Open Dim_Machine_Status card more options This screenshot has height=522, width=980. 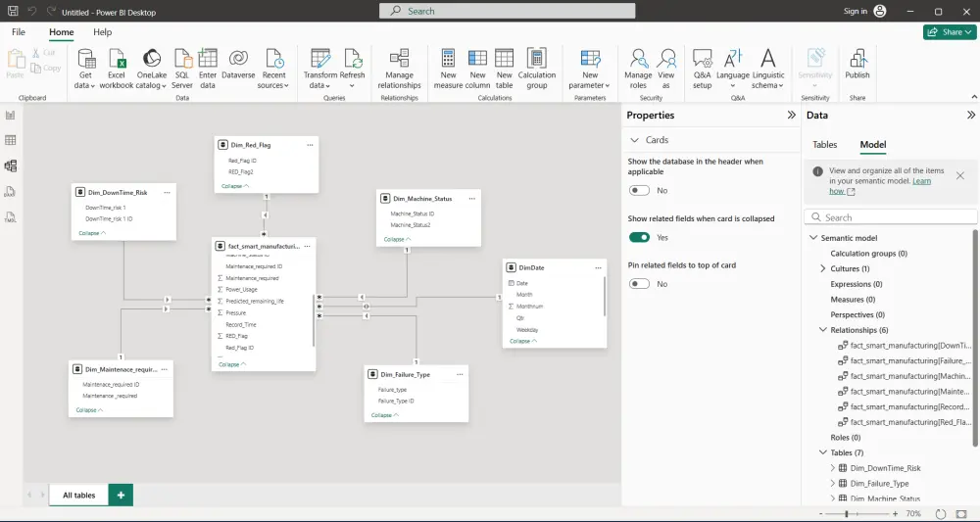(472, 199)
